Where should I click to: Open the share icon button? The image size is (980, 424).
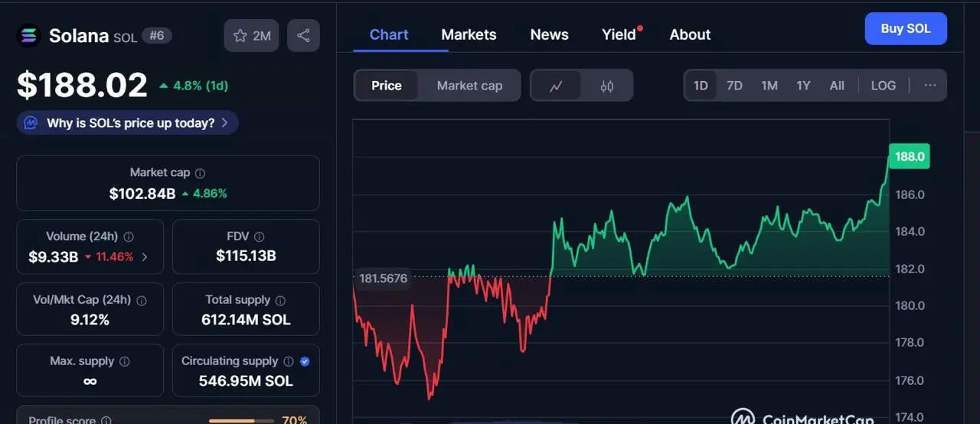click(303, 35)
